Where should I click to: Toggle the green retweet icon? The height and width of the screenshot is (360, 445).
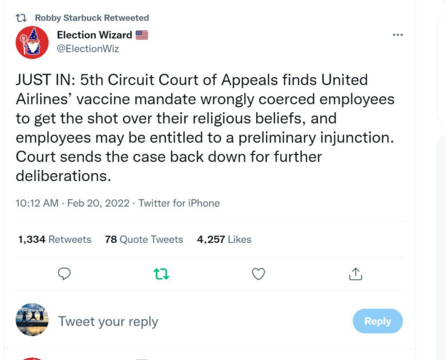point(161,274)
